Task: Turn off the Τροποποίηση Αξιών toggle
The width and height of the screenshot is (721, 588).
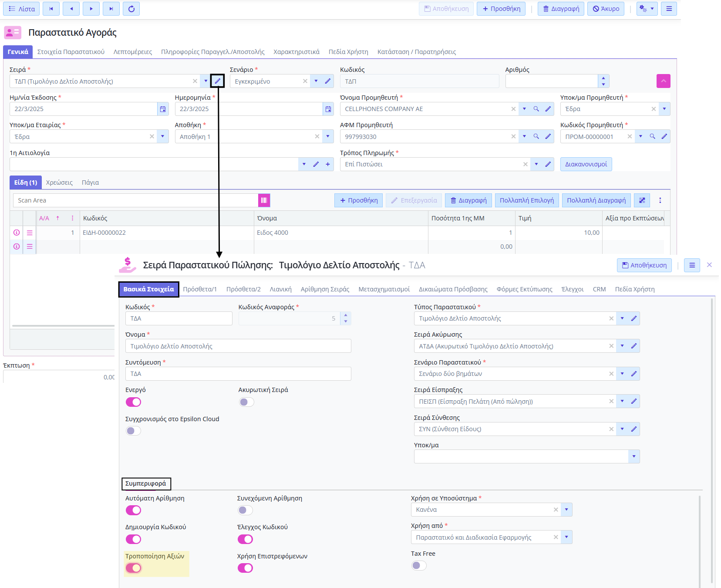Action: coord(133,568)
